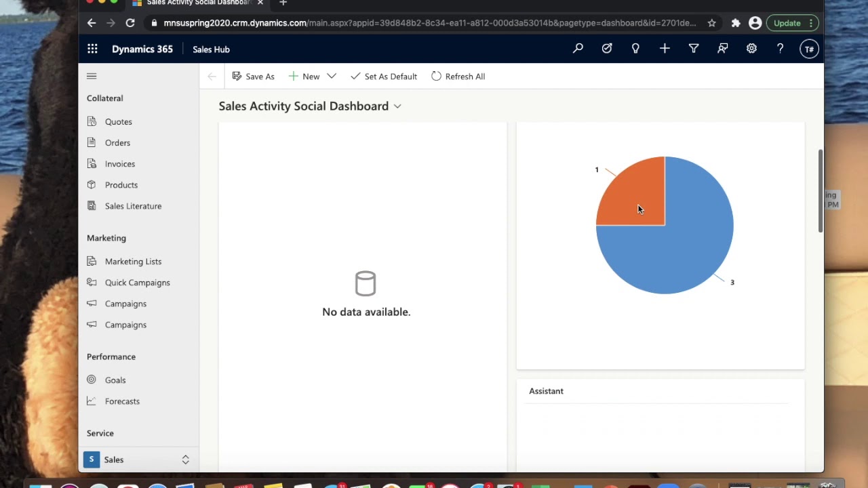This screenshot has height=488, width=868.
Task: Close the Sales Activity browser tab
Action: pyautogui.click(x=260, y=3)
